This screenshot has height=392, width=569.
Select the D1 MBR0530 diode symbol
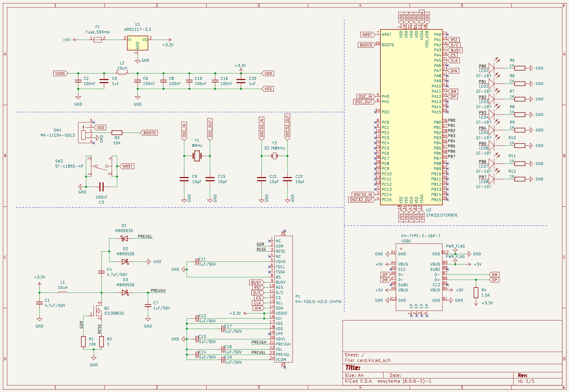pos(124,239)
